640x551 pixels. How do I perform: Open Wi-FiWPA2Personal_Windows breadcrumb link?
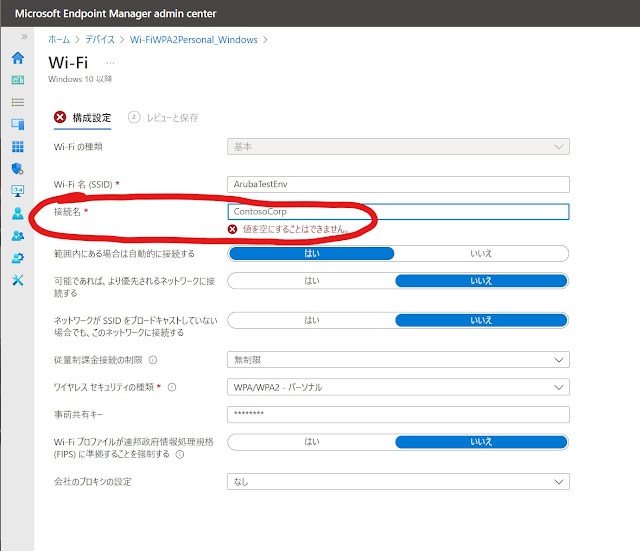pos(193,40)
